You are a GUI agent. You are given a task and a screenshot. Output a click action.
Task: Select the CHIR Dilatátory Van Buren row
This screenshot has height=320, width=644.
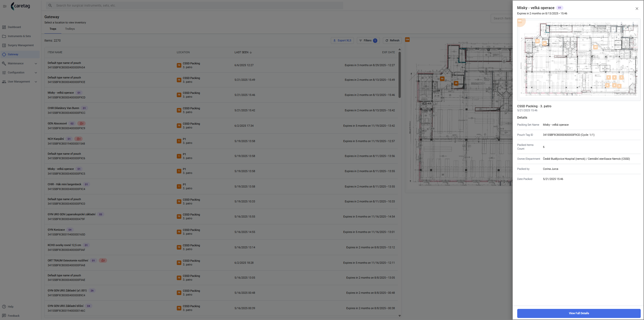(221, 110)
